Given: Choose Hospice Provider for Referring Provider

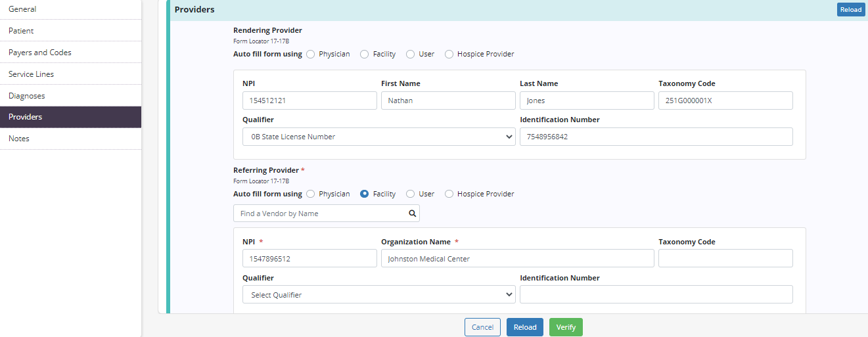Looking at the screenshot, I should (x=449, y=194).
